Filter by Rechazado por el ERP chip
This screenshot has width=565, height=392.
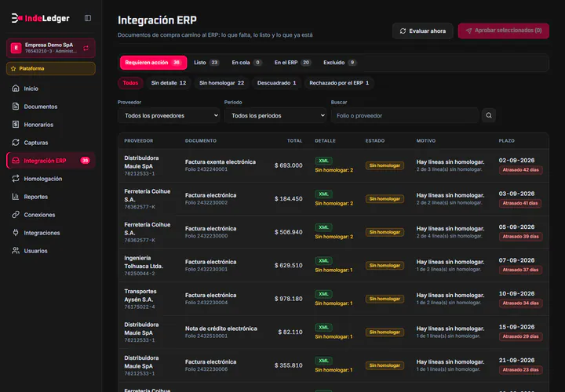point(339,83)
